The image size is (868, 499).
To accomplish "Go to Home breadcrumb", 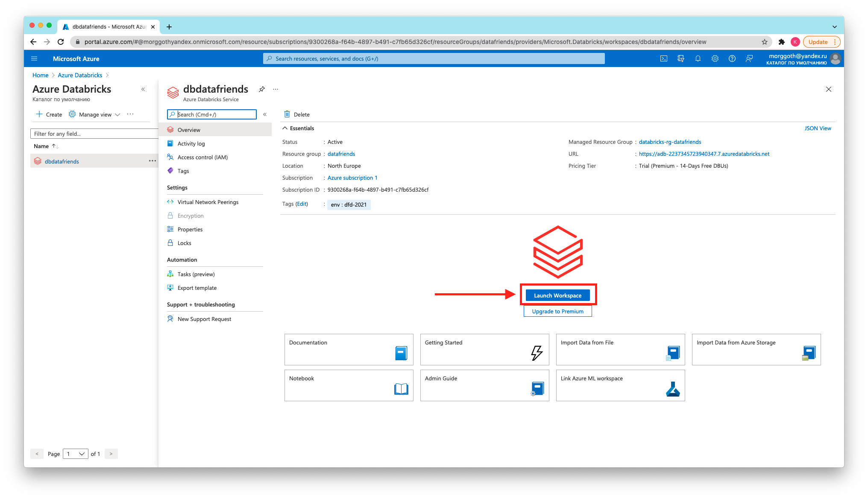I will 40,75.
